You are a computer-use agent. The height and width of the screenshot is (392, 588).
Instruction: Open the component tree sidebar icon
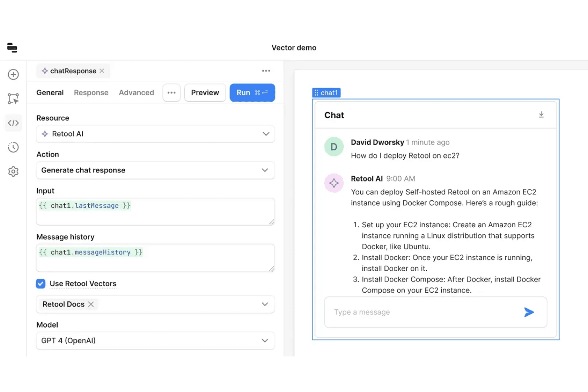[13, 98]
